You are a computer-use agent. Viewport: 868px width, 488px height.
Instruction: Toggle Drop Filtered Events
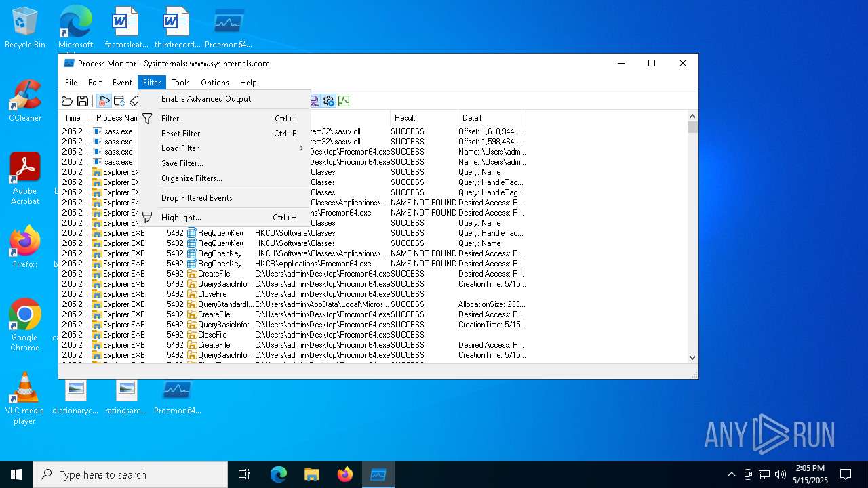tap(224, 198)
